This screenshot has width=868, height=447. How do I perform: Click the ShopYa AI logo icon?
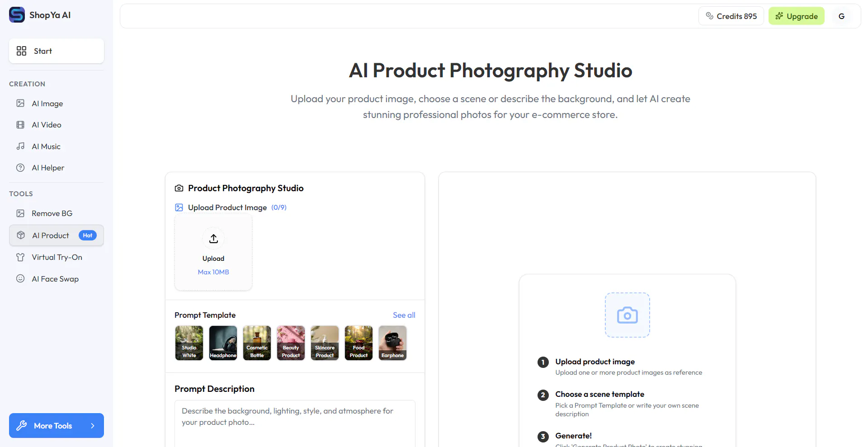17,15
